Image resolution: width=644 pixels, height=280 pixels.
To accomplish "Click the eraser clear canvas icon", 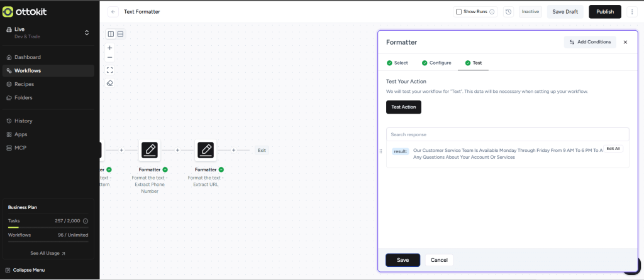I will coord(110,83).
